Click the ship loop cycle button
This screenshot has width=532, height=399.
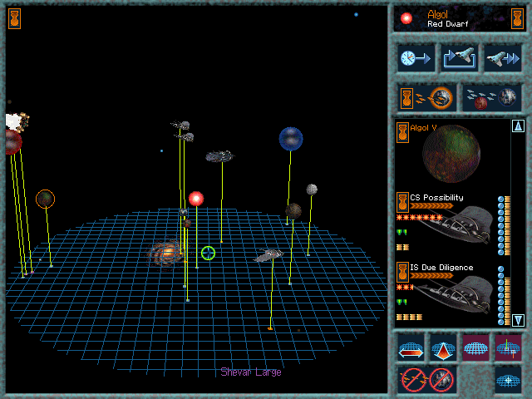(x=460, y=58)
